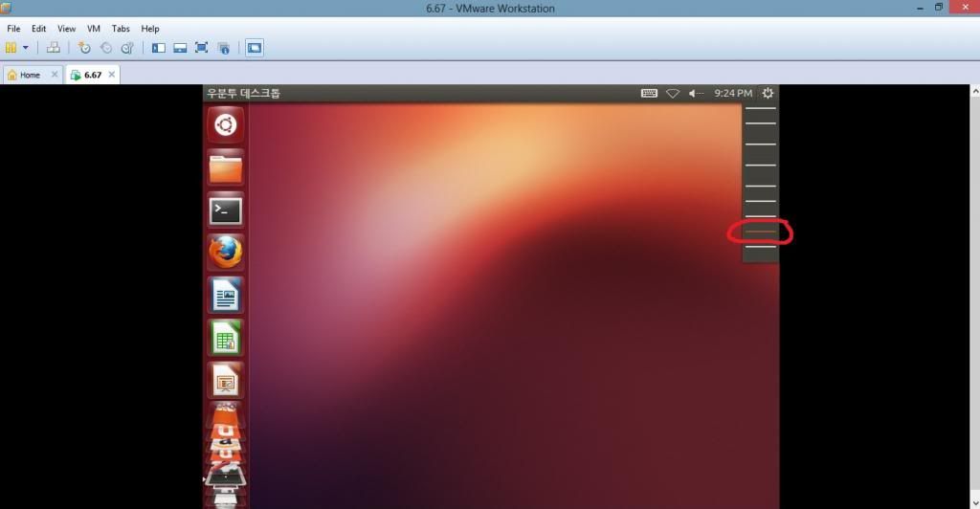Close the Home tab
This screenshot has width=980, height=509.
click(55, 74)
